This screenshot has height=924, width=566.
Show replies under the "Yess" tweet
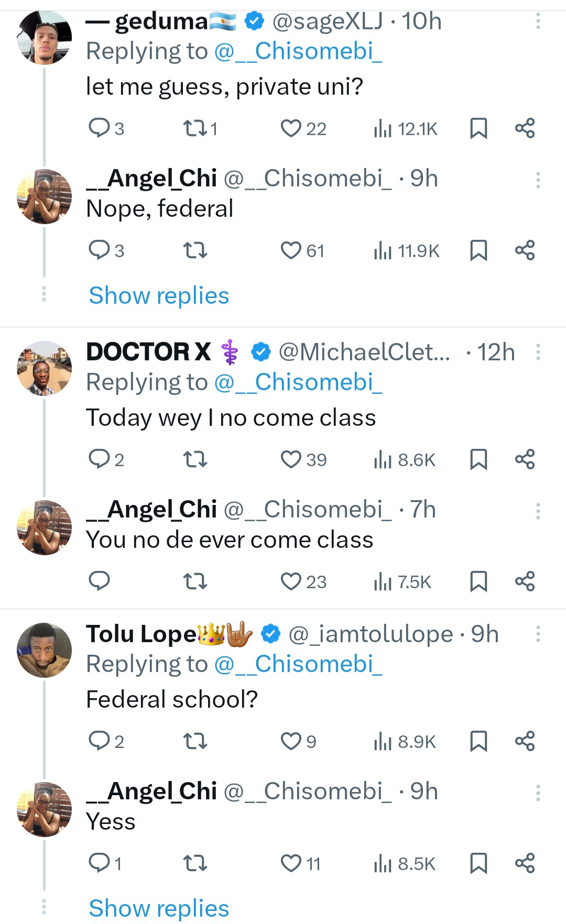coord(159,908)
